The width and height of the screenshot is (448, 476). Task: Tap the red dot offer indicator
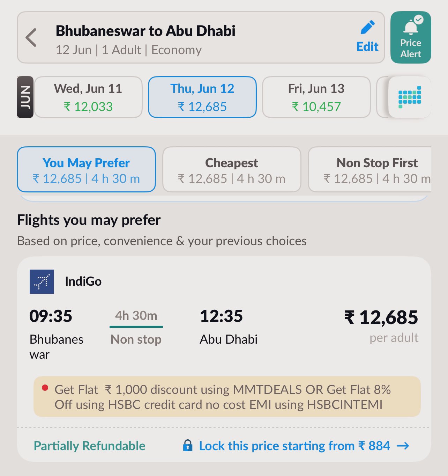(45, 388)
